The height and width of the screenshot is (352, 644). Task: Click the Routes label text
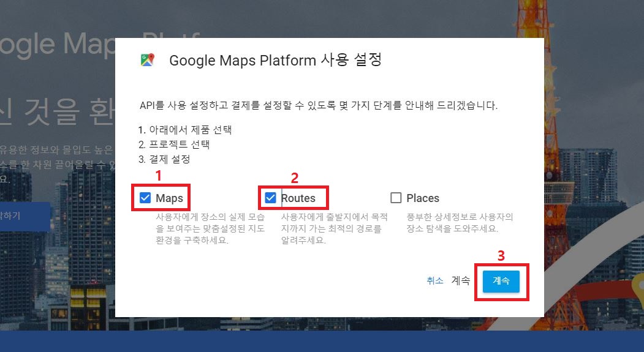(x=298, y=198)
